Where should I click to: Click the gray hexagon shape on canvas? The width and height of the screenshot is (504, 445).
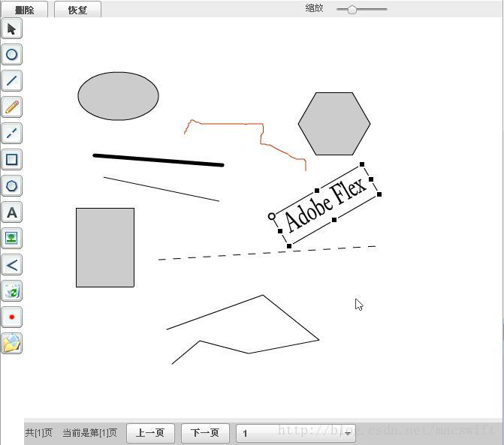(x=334, y=124)
